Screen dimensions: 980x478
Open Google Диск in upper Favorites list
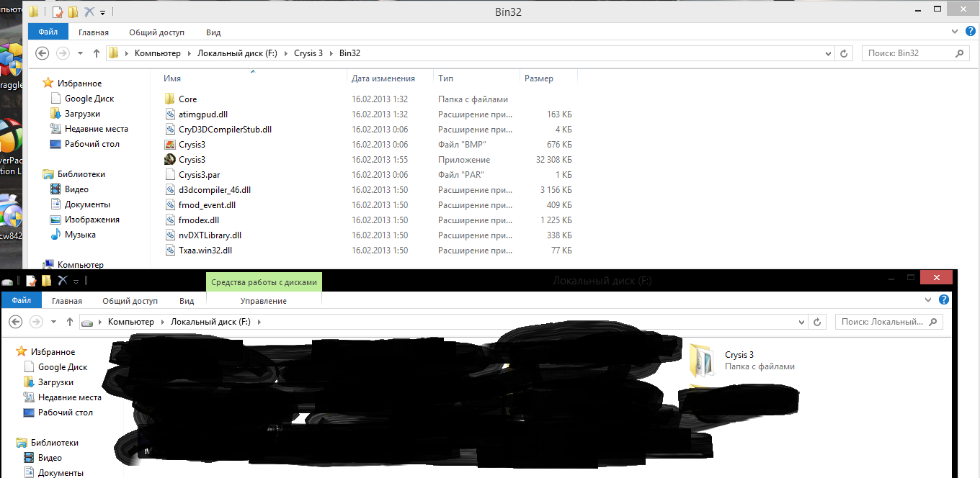(x=89, y=99)
